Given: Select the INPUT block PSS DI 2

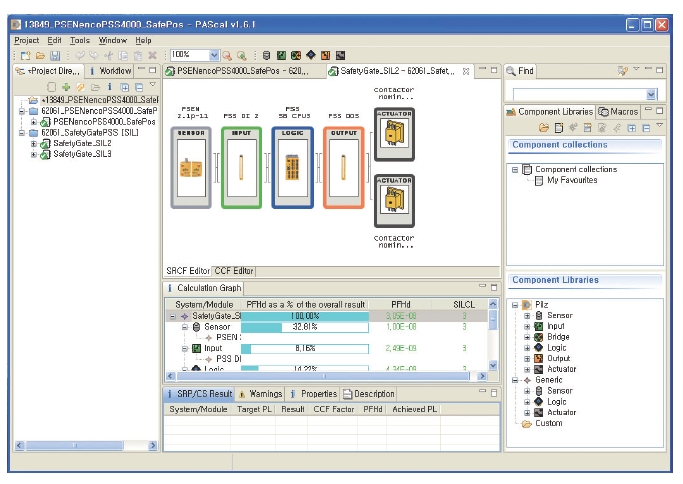Looking at the screenshot, I should pyautogui.click(x=241, y=168).
